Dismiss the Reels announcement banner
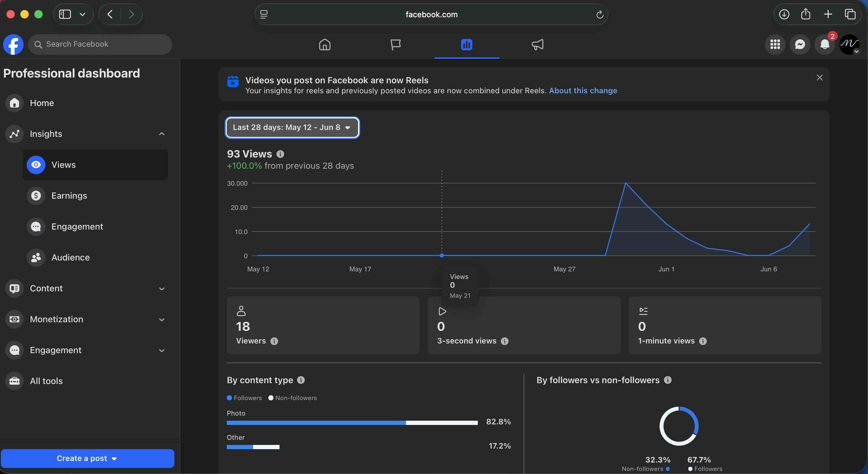 (x=819, y=78)
